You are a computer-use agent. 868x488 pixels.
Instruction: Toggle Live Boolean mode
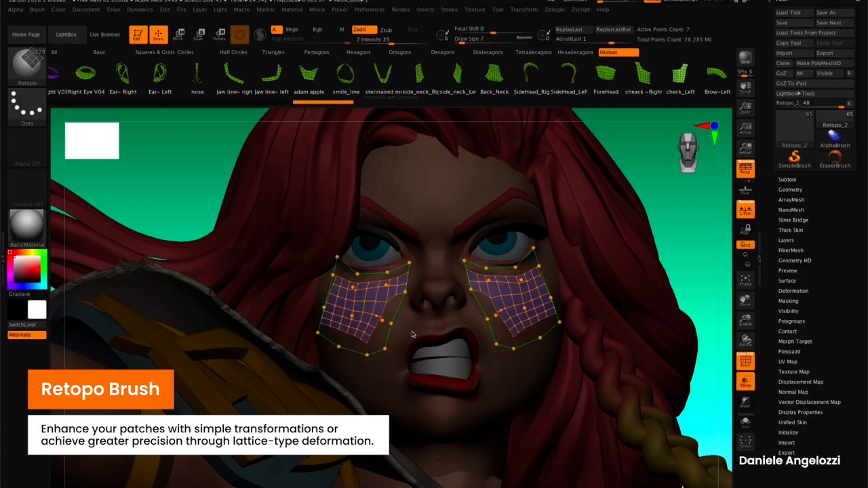[105, 35]
